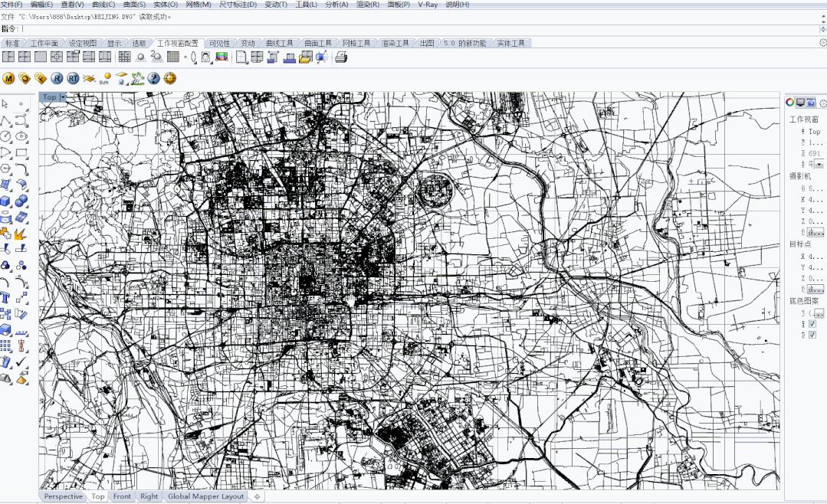Open the projection dropdown in viewport properties

(x=819, y=165)
